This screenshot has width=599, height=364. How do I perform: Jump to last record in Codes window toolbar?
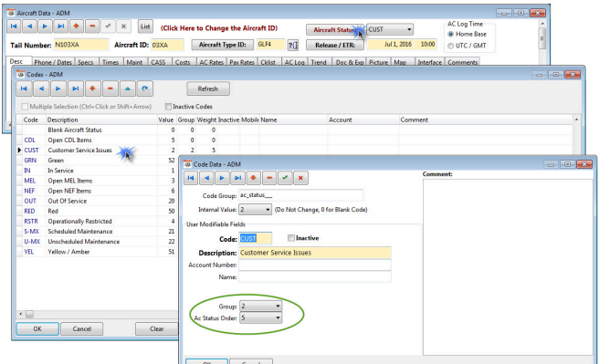pyautogui.click(x=76, y=88)
